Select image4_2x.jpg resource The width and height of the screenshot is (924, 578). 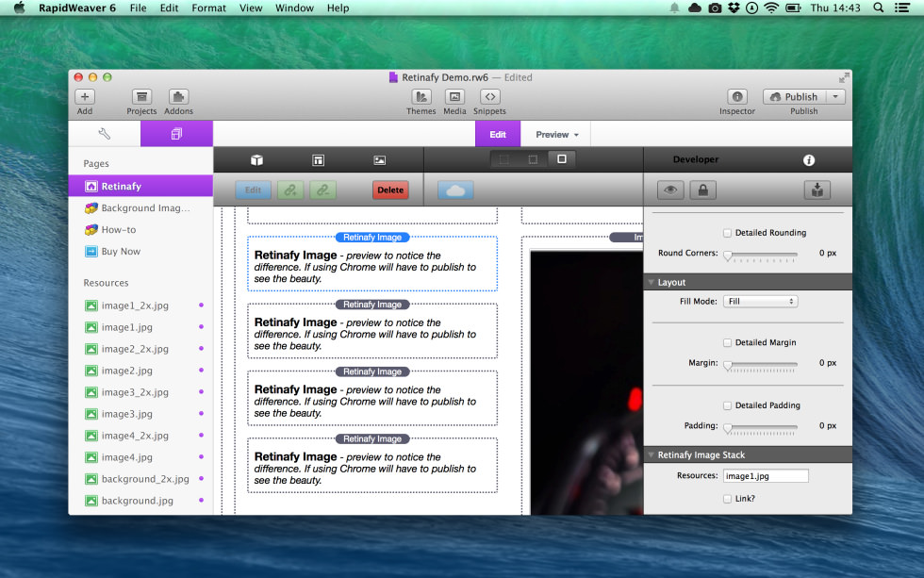[x=140, y=436]
